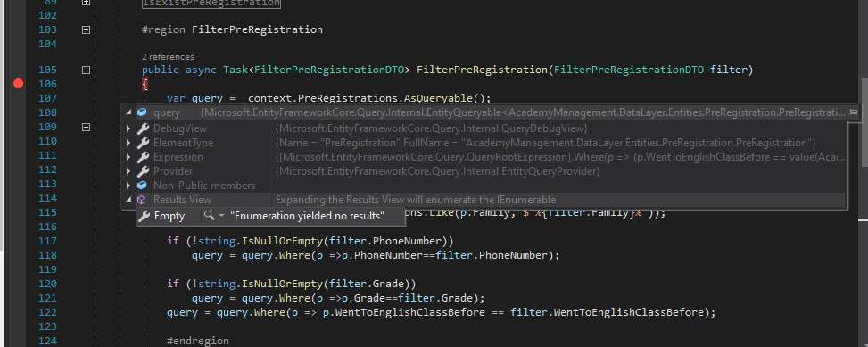Screen dimensions: 868x347
Task: Open the magnifier visualizer for Empty value
Action: coord(210,216)
